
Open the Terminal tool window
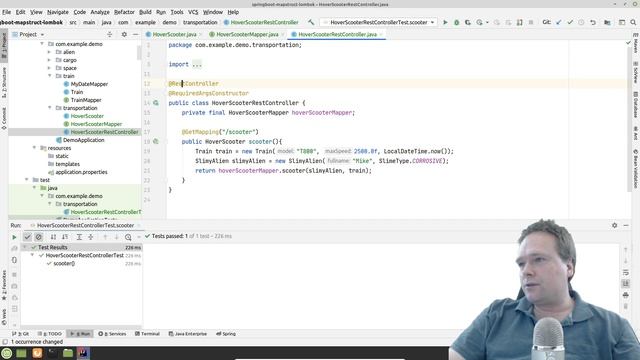click(147, 334)
